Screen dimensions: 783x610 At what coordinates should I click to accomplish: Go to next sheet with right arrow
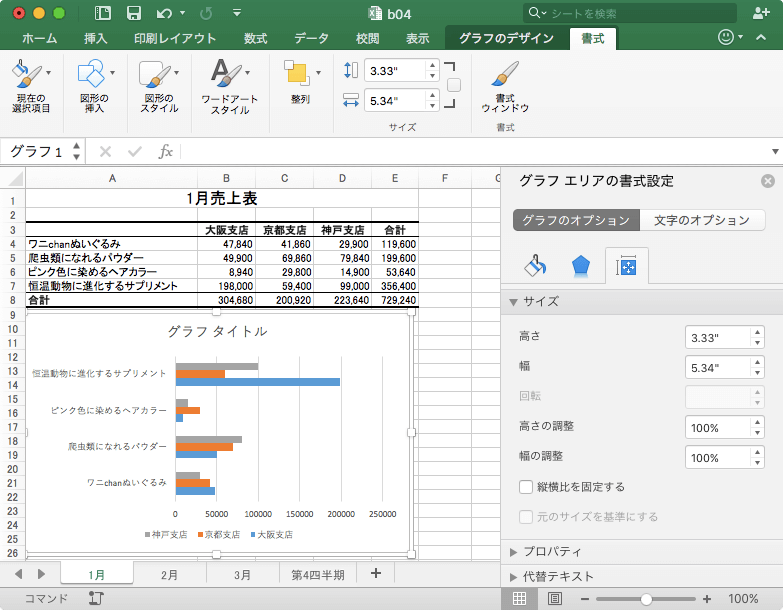[x=41, y=574]
